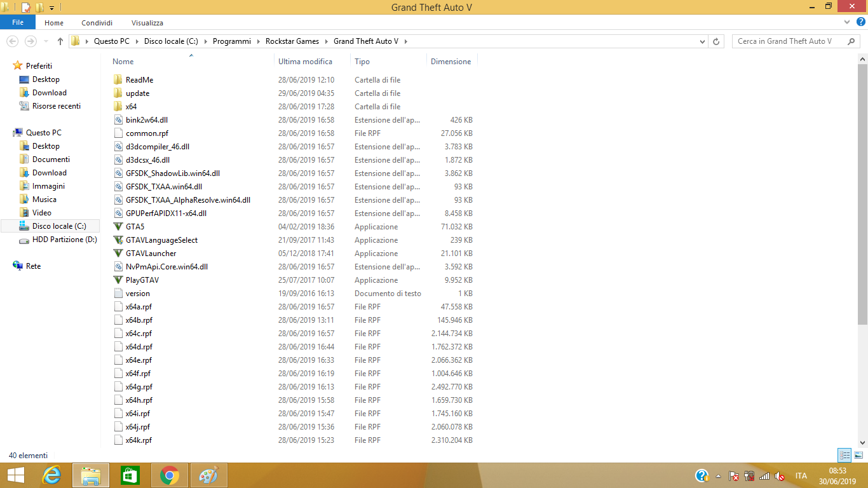
Task: Open network status in system tray
Action: pyautogui.click(x=764, y=476)
